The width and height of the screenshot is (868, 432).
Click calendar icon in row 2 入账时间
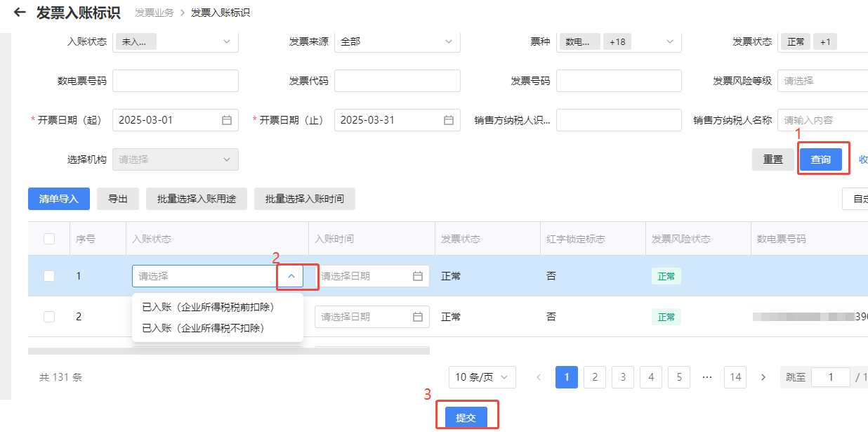click(418, 317)
